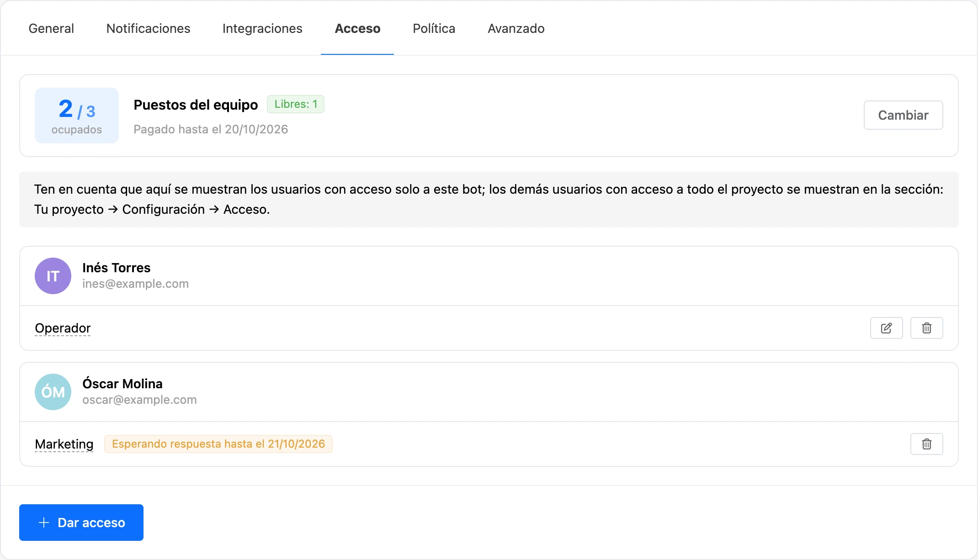Click the Operador role label
Screen dimensions: 978x560
coord(63,328)
